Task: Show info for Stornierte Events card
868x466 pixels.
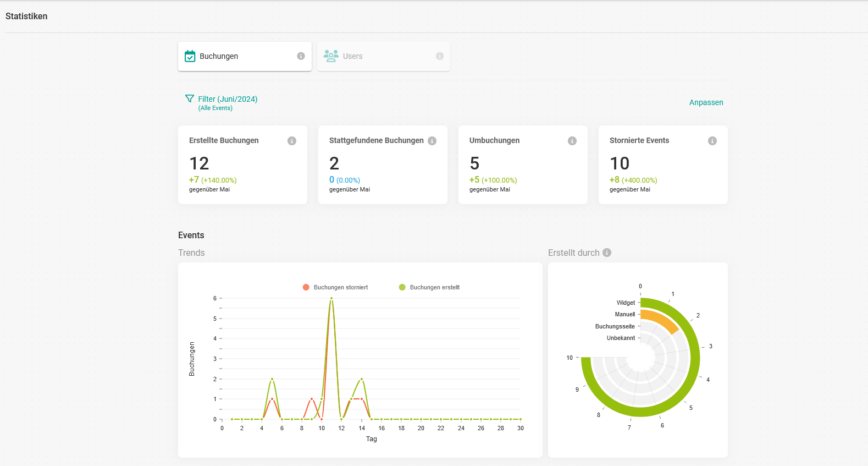Action: coord(712,141)
